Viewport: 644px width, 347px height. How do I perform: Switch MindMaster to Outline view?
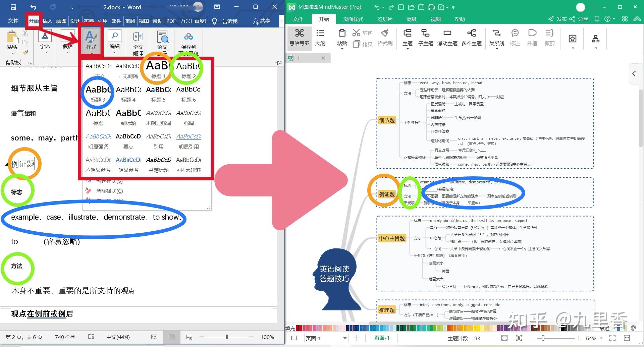click(320, 37)
